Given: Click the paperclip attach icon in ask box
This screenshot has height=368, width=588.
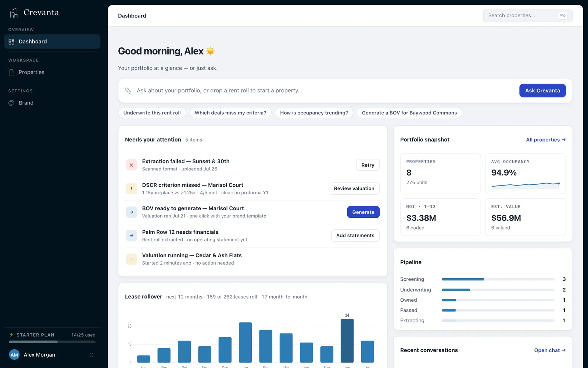Looking at the screenshot, I should click(x=128, y=91).
